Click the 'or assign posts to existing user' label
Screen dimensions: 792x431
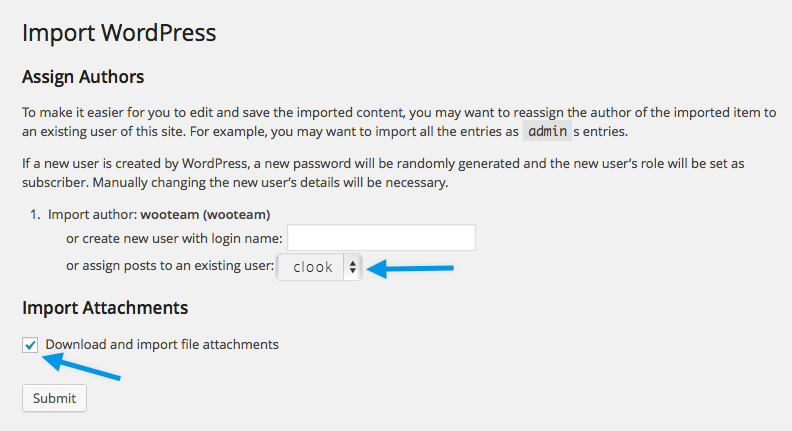click(x=169, y=266)
